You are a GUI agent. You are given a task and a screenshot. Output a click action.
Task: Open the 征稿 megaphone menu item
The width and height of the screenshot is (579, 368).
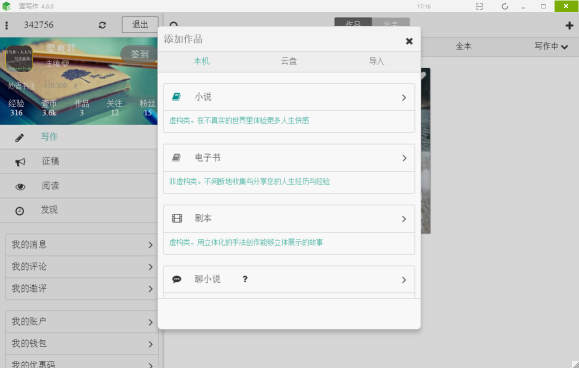(20, 162)
